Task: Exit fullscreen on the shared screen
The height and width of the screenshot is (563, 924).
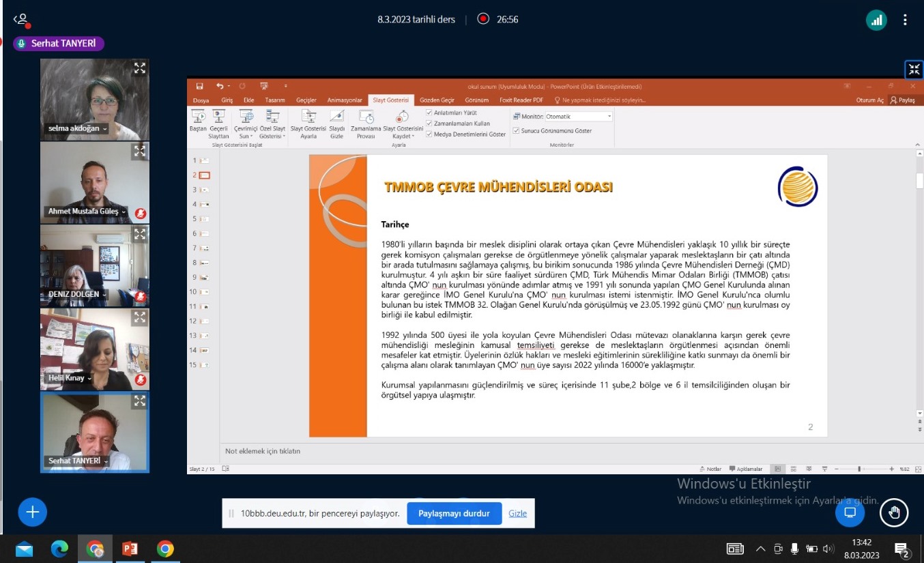Action: click(914, 69)
